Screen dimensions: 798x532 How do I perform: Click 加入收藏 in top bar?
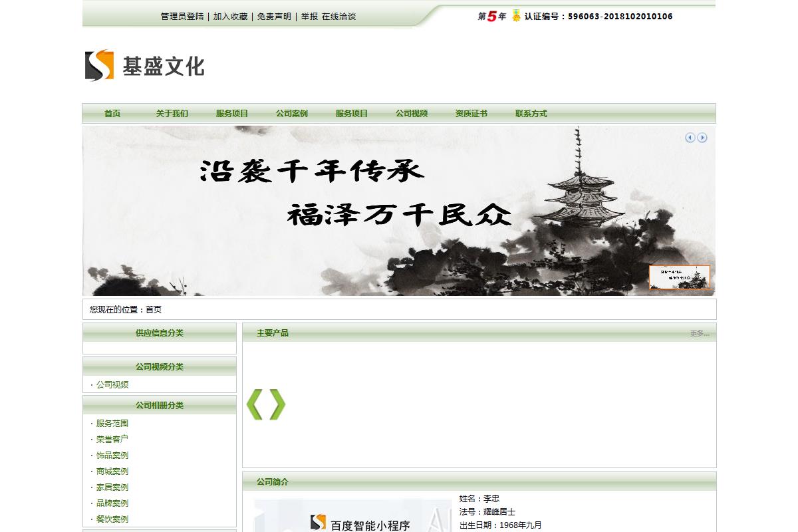[x=230, y=17]
